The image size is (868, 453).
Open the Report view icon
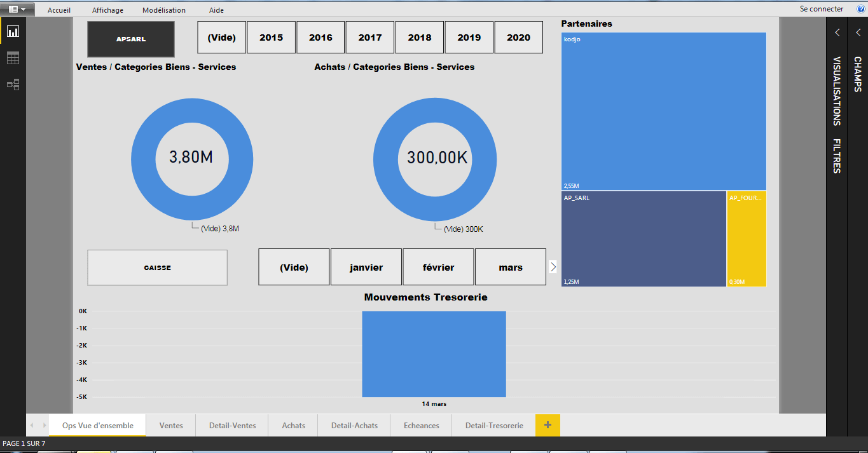[x=13, y=31]
